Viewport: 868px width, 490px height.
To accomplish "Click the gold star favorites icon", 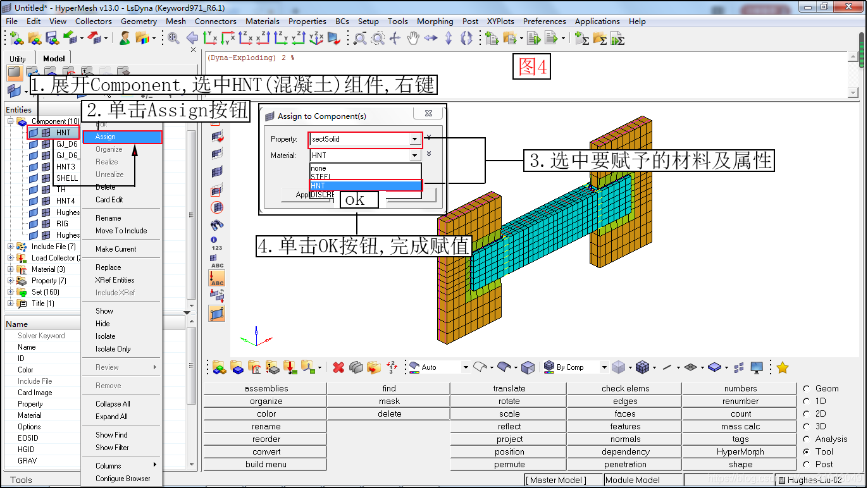I will 783,367.
